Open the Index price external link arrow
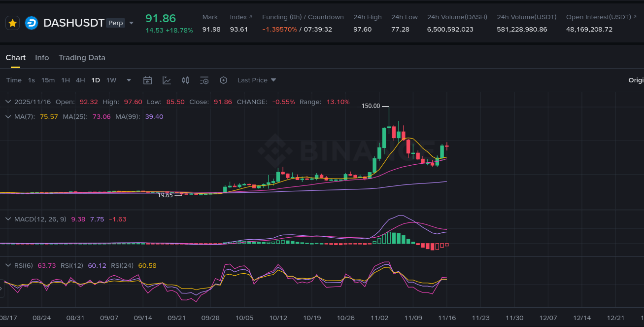Image resolution: width=644 pixels, height=327 pixels. pyautogui.click(x=250, y=17)
